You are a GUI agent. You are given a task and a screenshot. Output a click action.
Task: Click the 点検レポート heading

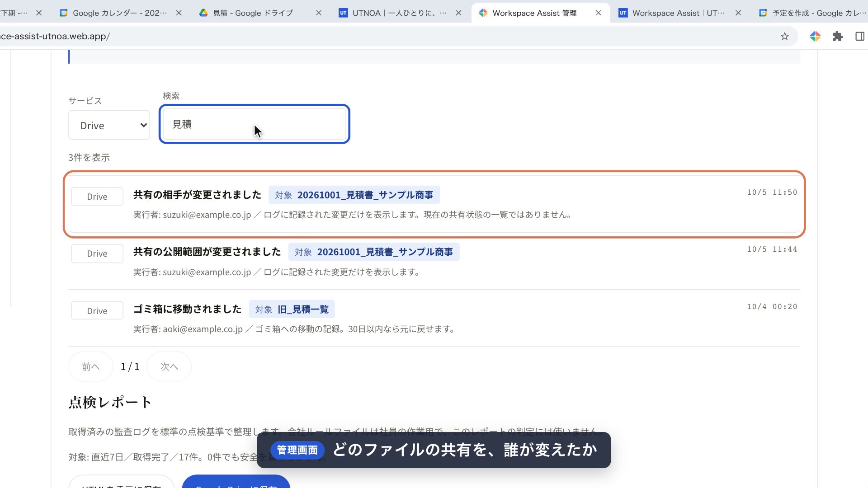110,402
